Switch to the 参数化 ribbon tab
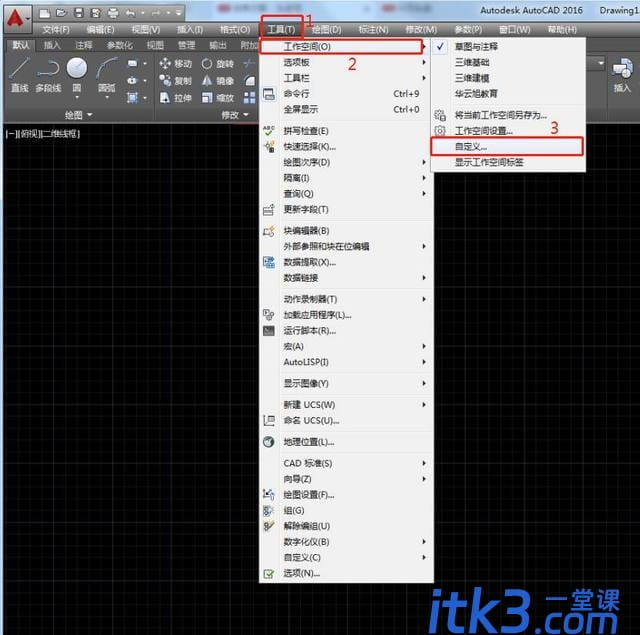Image resolution: width=640 pixels, height=635 pixels. point(120,45)
